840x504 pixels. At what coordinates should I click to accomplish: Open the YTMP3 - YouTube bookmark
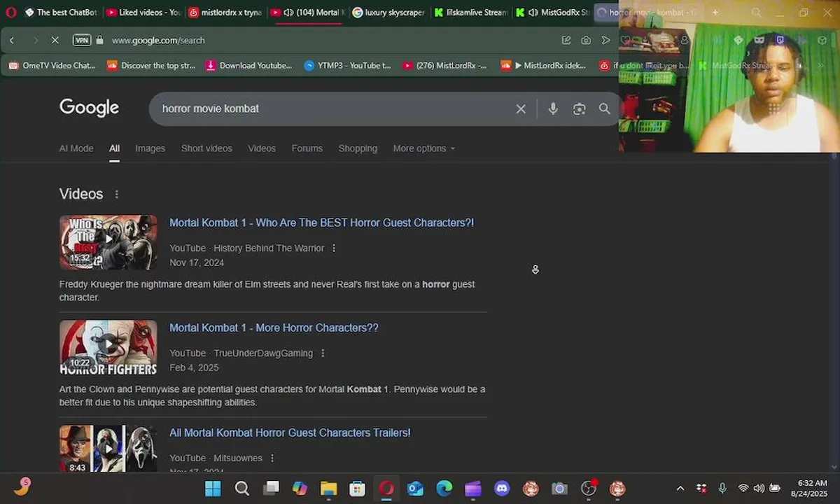[x=347, y=65]
